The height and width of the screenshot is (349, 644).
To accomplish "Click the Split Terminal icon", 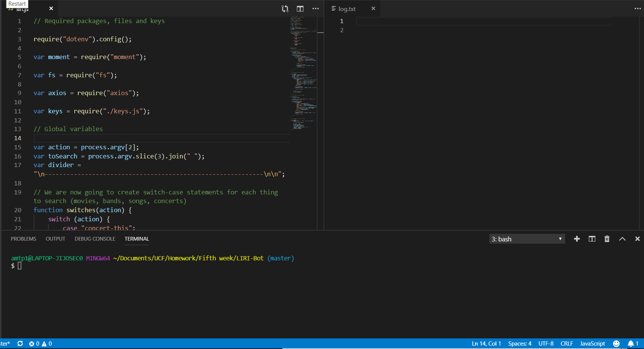I will [x=592, y=239].
